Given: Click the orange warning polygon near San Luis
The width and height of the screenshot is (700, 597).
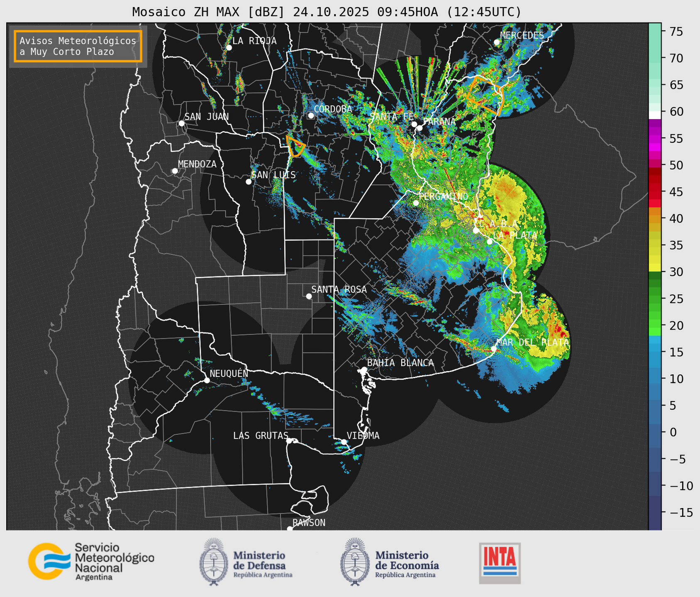Looking at the screenshot, I should [296, 146].
